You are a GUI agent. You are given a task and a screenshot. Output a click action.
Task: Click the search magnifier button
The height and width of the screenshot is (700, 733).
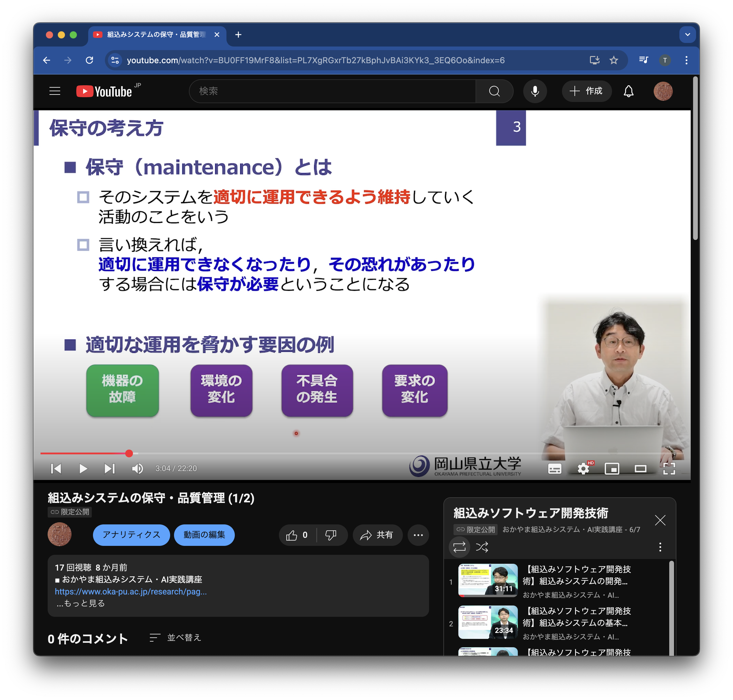pos(494,91)
